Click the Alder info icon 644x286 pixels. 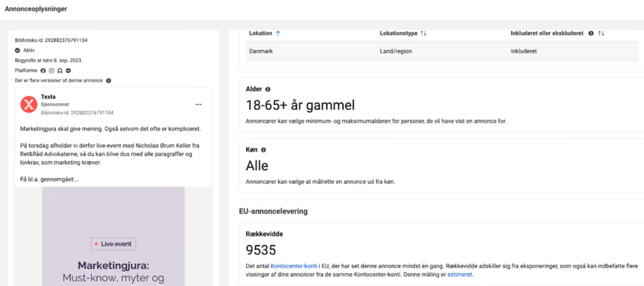coord(268,89)
